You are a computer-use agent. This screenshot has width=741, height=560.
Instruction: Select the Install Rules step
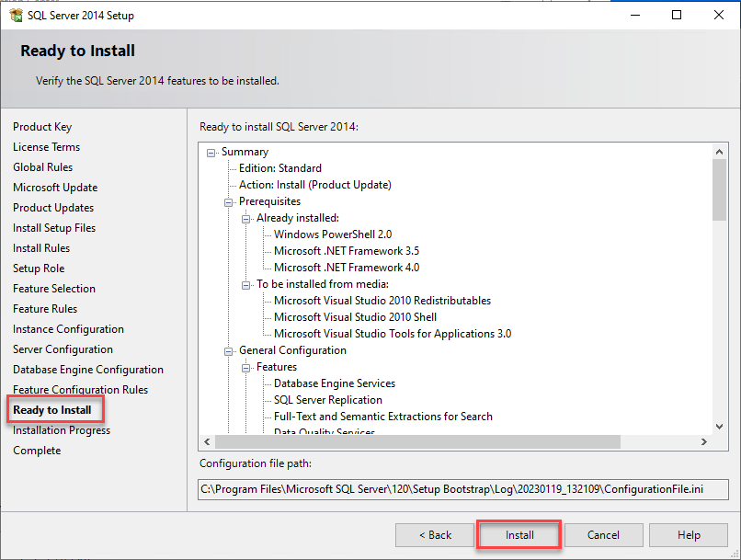(41, 248)
